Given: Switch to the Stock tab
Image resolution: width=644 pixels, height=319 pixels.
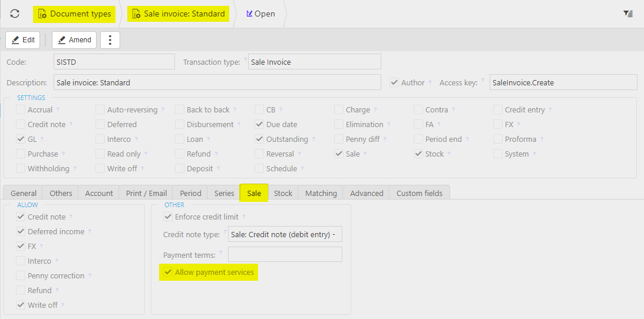Looking at the screenshot, I should click(x=283, y=193).
